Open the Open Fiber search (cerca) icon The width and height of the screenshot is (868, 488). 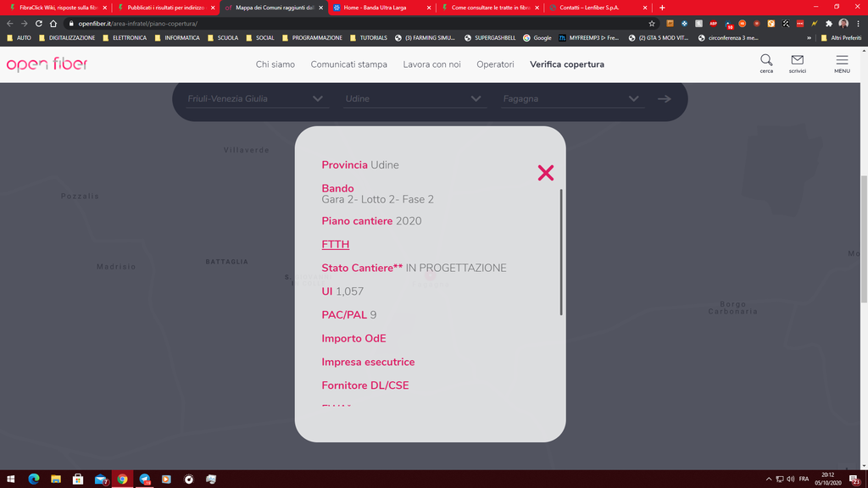tap(766, 64)
